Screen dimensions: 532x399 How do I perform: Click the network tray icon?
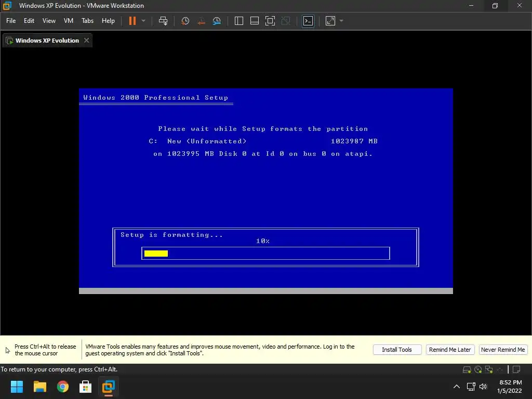pos(471,387)
